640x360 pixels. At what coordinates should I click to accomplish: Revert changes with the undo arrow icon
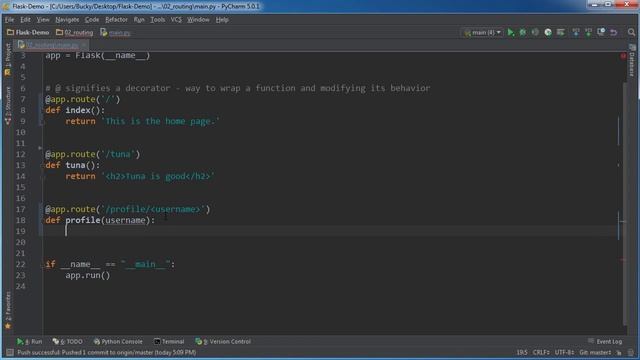coord(613,32)
